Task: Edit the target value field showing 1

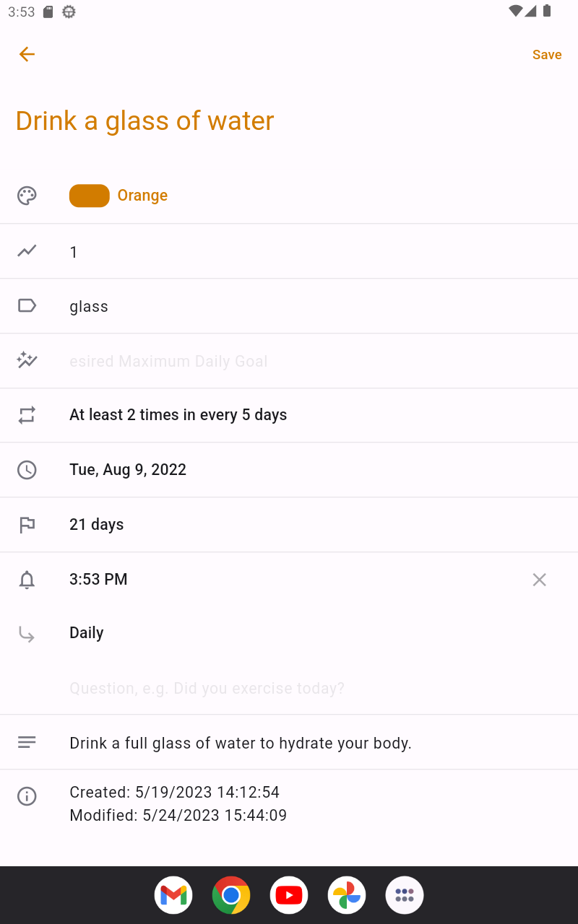Action: [x=289, y=252]
